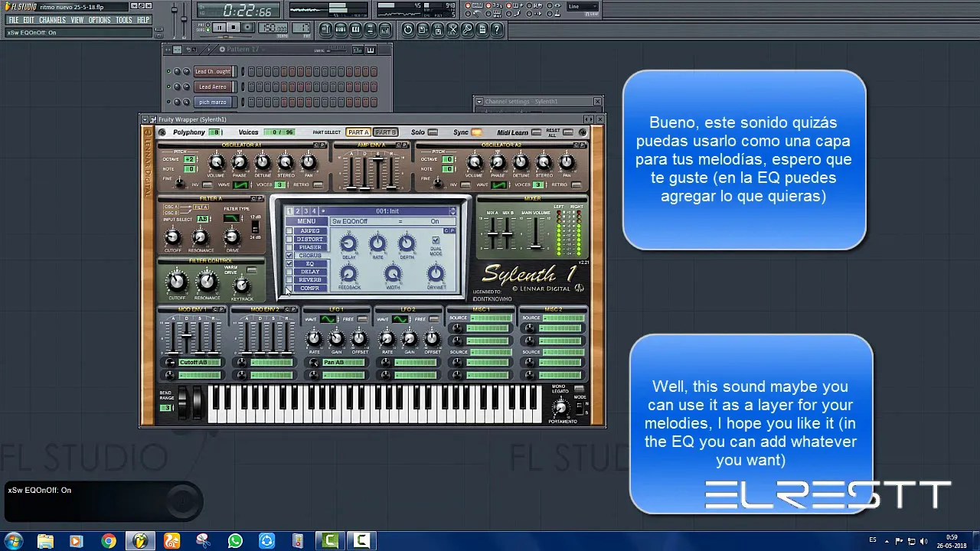The image size is (980, 551).
Task: Click the transport stop button
Action: 234,28
